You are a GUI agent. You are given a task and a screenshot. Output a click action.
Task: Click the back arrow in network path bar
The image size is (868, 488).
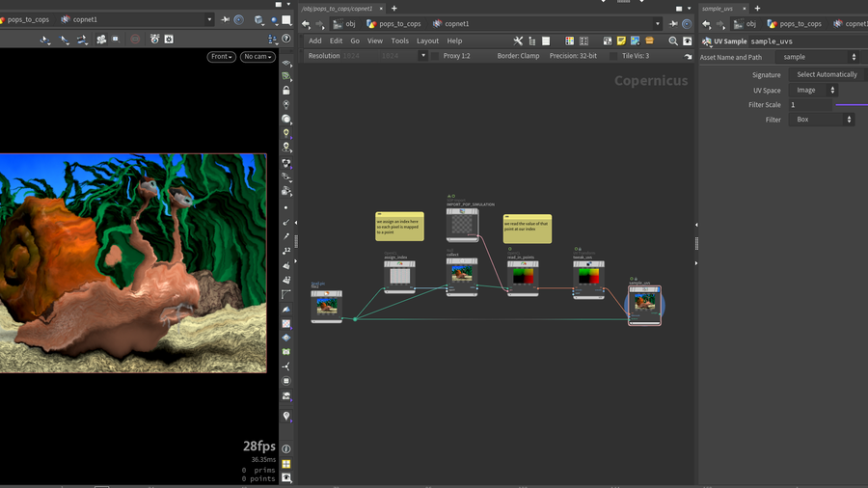coord(306,23)
